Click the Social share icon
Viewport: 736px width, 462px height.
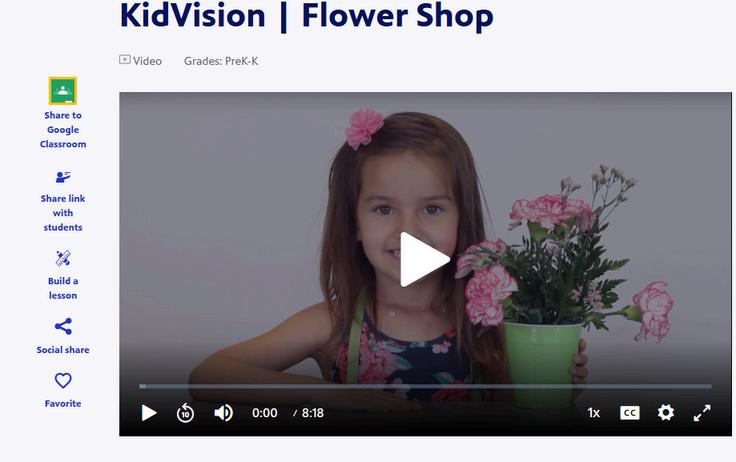click(63, 326)
